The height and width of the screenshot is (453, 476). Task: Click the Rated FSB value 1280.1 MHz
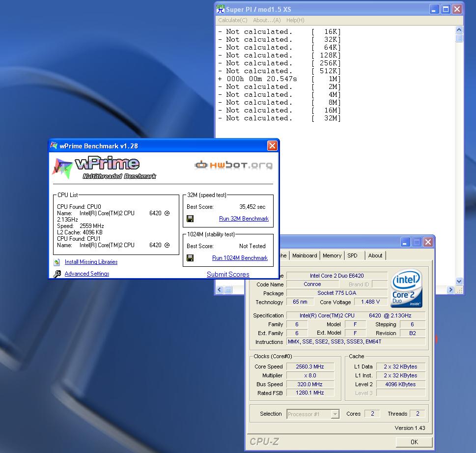coord(310,393)
